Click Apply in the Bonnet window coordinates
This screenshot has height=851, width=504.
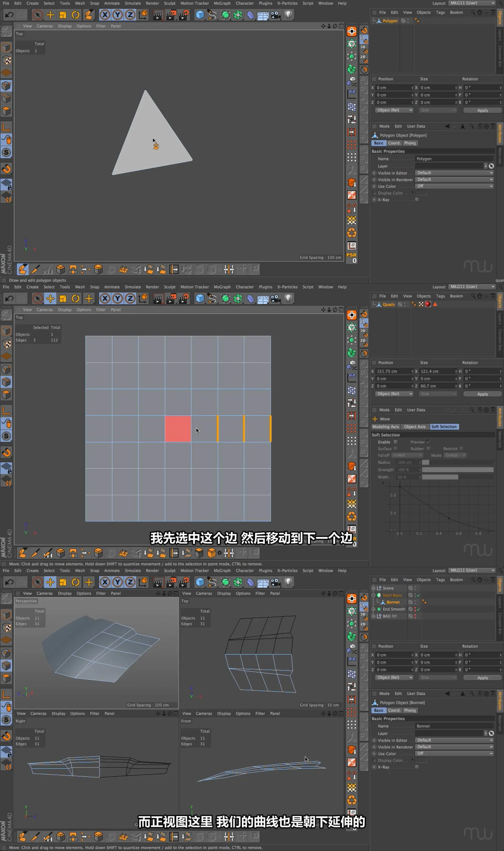[482, 677]
